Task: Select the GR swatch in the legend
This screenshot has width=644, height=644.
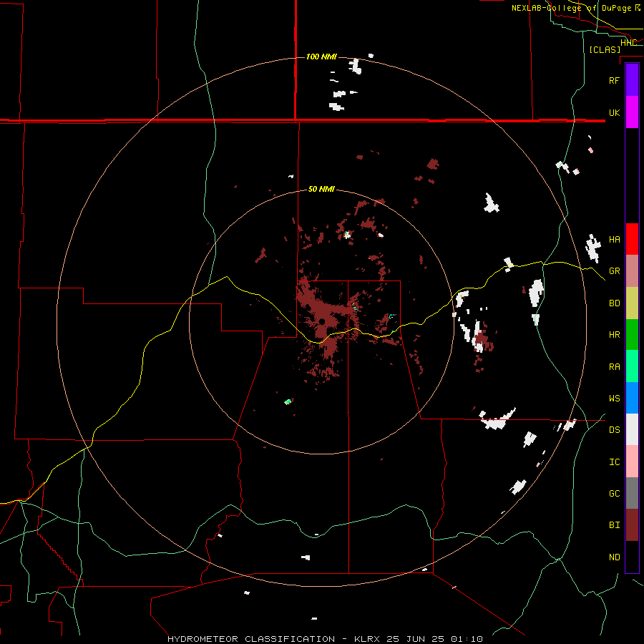Action: 632,271
